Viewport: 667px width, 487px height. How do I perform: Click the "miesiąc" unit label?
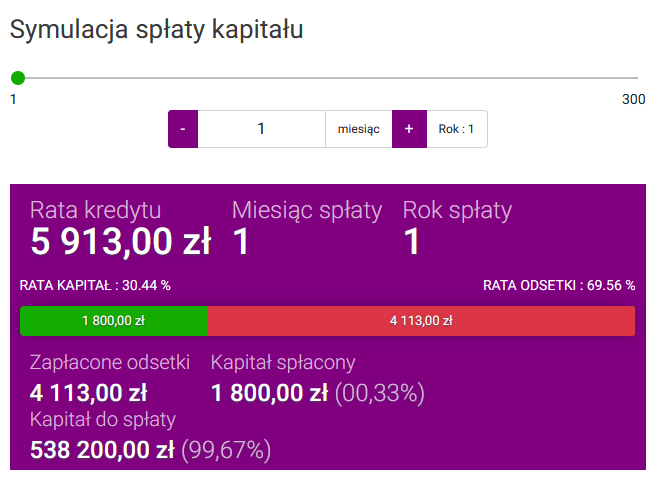358,129
